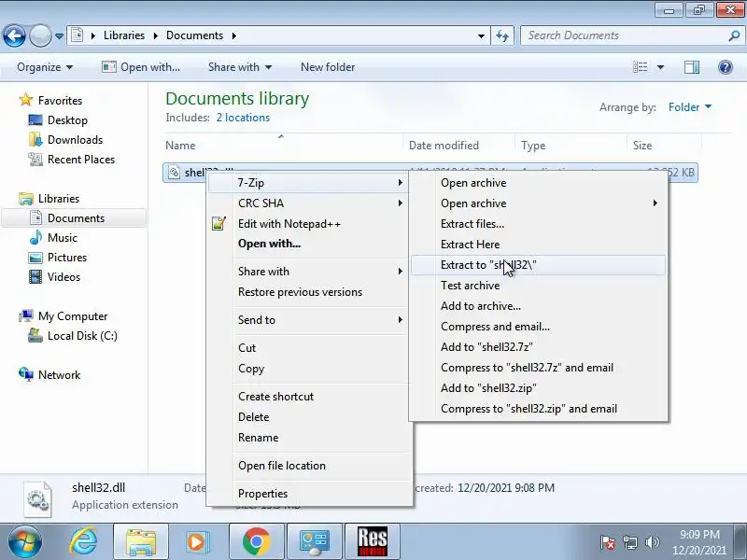Choose Add to archive...

pyautogui.click(x=539, y=306)
